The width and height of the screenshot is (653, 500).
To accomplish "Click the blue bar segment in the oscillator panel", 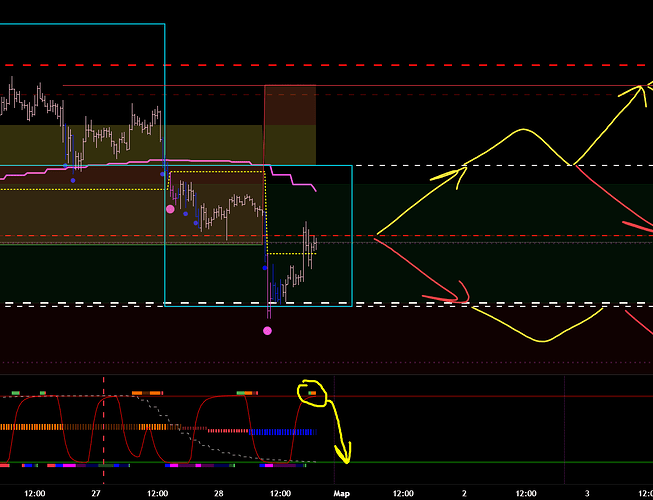I will coord(282,432).
